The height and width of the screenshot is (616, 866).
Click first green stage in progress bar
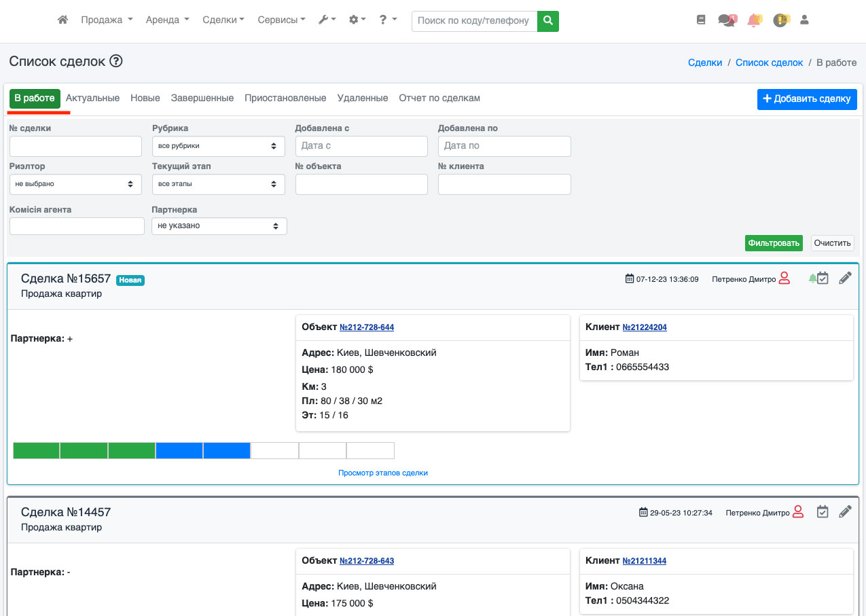tap(37, 450)
